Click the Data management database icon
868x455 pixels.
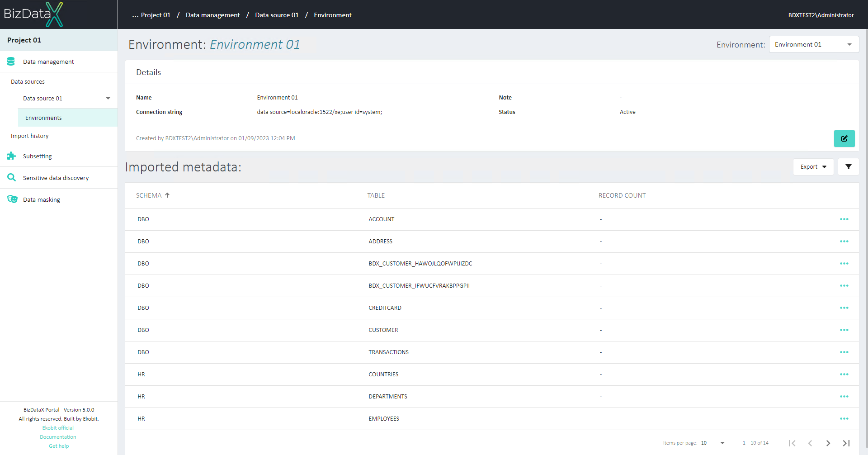coord(11,62)
